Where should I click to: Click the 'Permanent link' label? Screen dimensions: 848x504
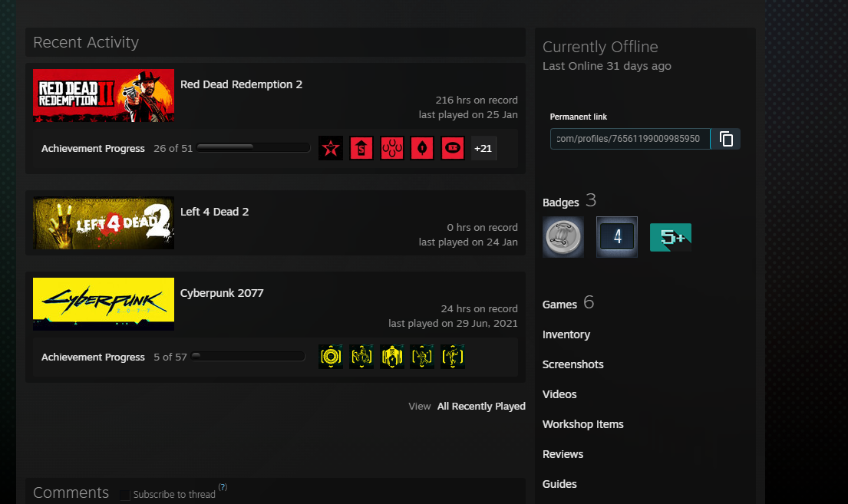[578, 117]
